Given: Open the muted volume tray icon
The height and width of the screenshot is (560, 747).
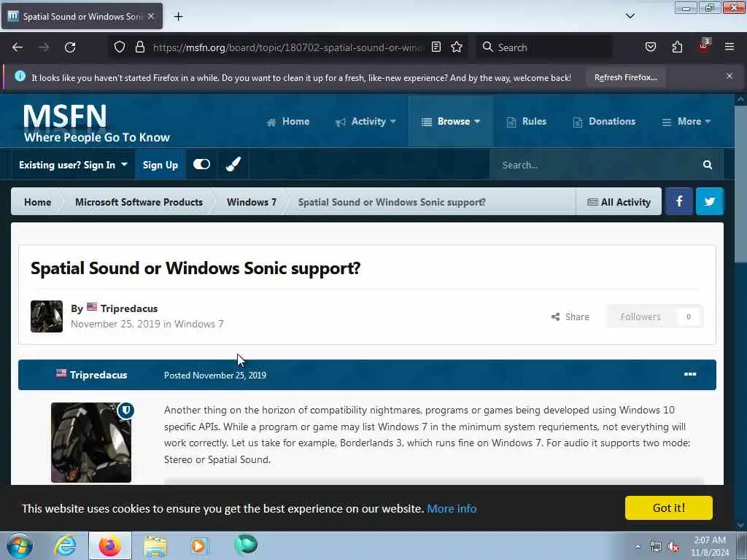Looking at the screenshot, I should tap(673, 547).
